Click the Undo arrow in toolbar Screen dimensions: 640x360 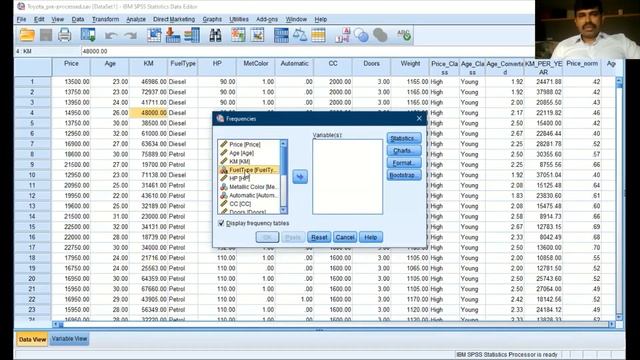pyautogui.click(x=111, y=36)
